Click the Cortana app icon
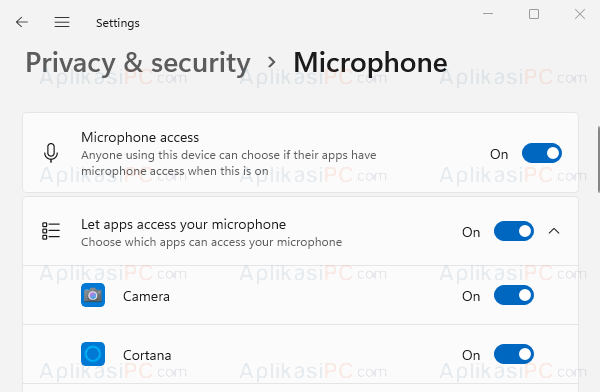 click(93, 354)
